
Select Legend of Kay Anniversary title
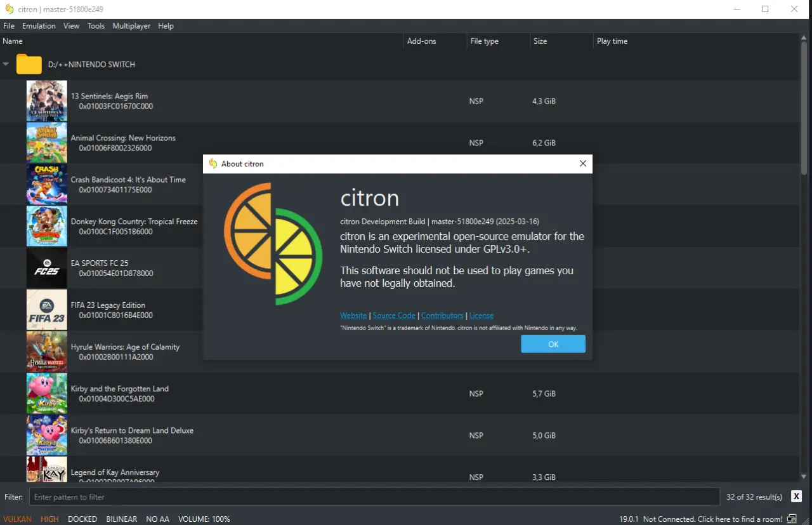pyautogui.click(x=115, y=472)
